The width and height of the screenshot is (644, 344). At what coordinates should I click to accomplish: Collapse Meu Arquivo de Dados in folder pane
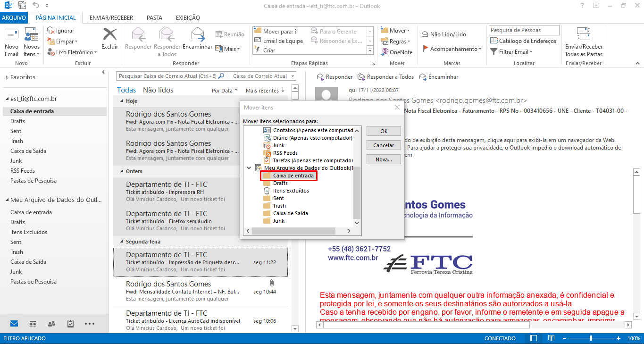point(7,200)
